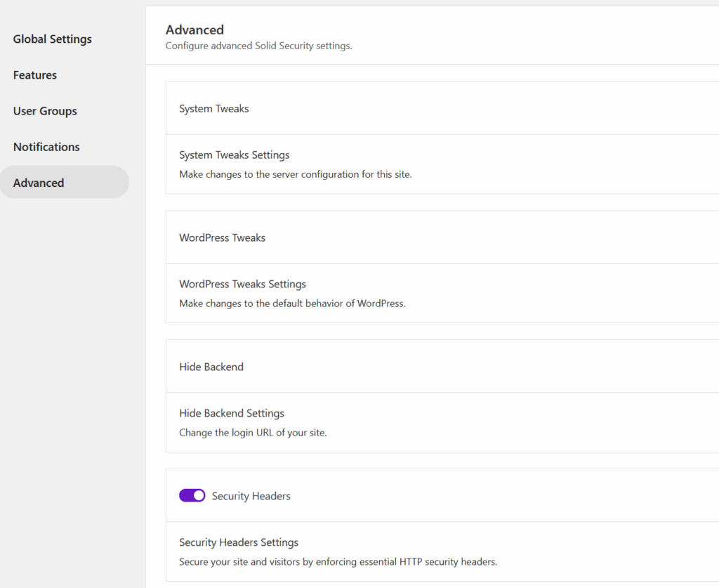Switch to the Notifications section
This screenshot has width=719, height=588.
[46, 147]
